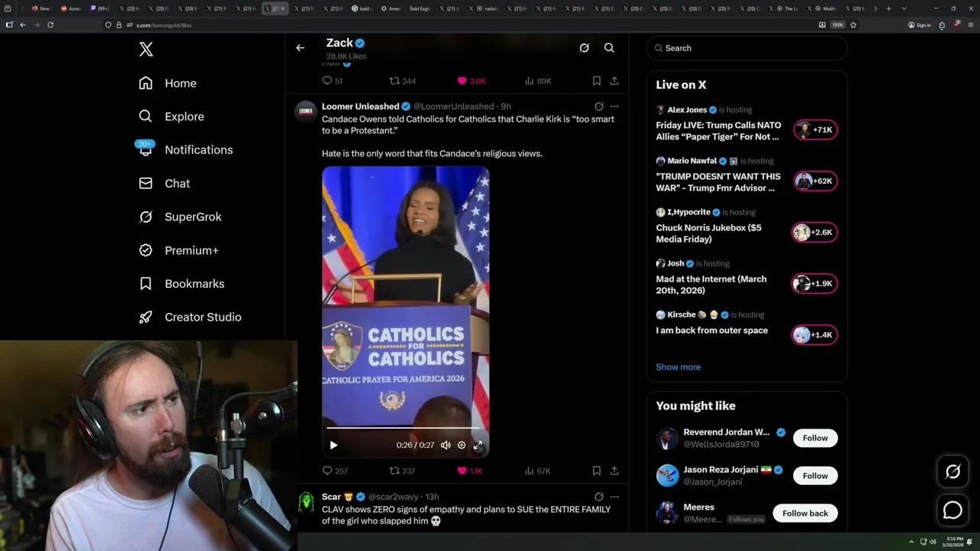The width and height of the screenshot is (980, 551).
Task: Click the Search input field
Action: tap(747, 48)
